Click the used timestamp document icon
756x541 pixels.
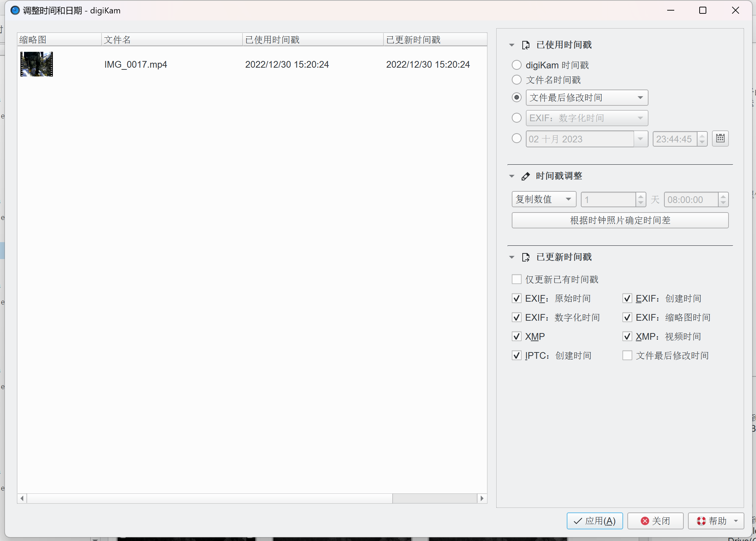point(525,45)
